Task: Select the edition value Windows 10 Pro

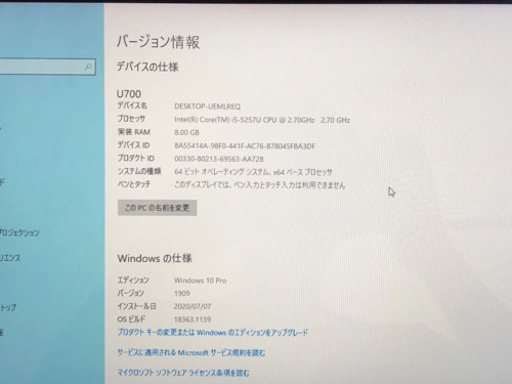Action: coord(200,280)
